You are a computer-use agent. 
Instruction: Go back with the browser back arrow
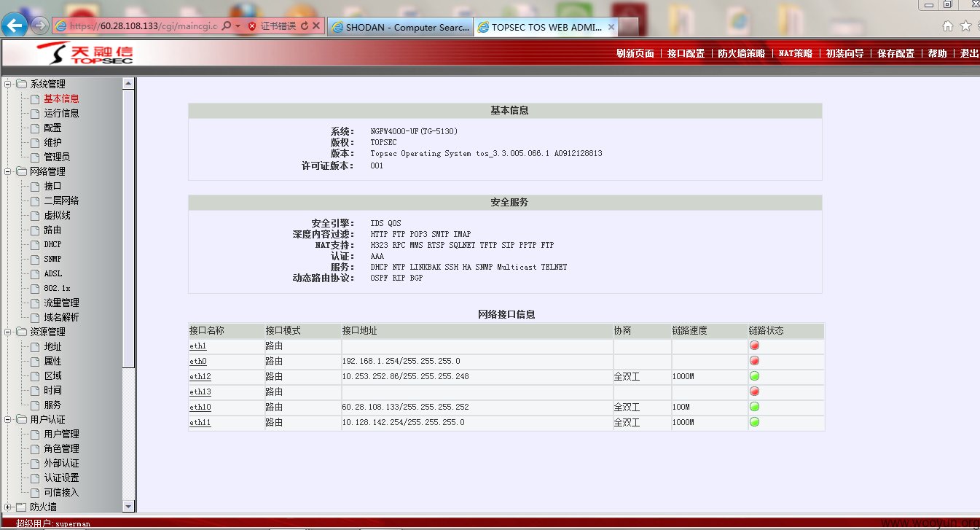pyautogui.click(x=16, y=26)
